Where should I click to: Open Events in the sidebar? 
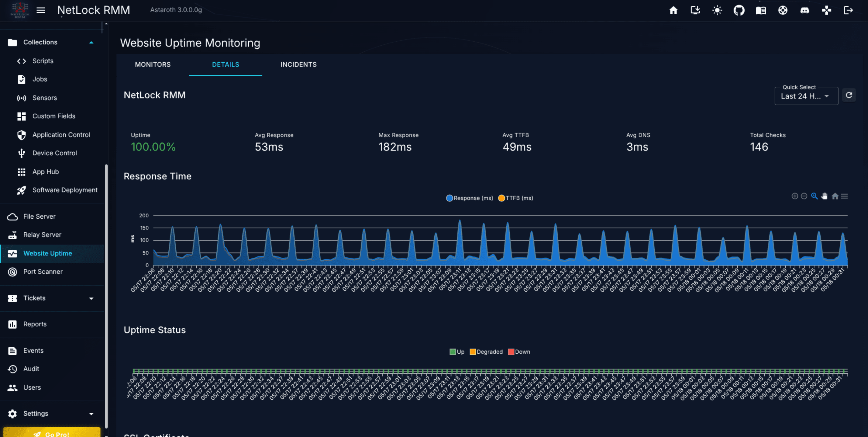tap(52, 351)
